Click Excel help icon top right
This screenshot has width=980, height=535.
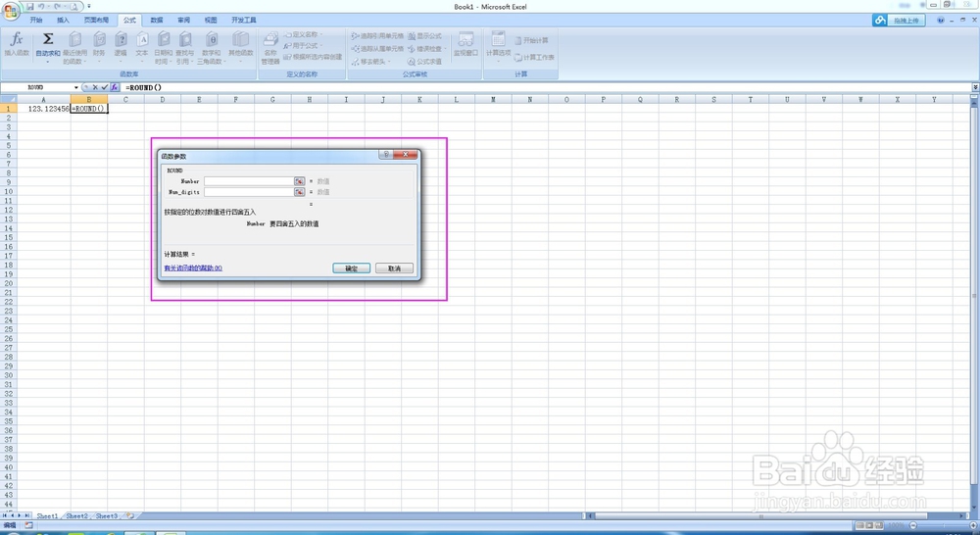click(x=941, y=20)
